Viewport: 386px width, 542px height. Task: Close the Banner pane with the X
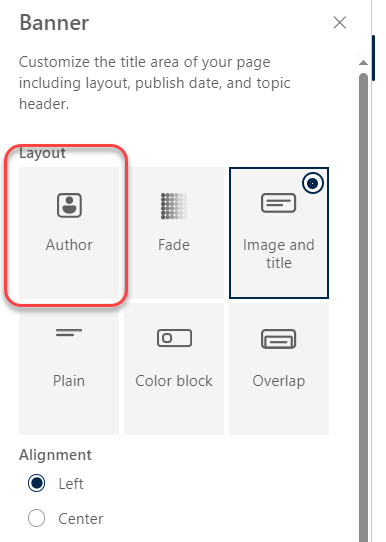pyautogui.click(x=340, y=23)
